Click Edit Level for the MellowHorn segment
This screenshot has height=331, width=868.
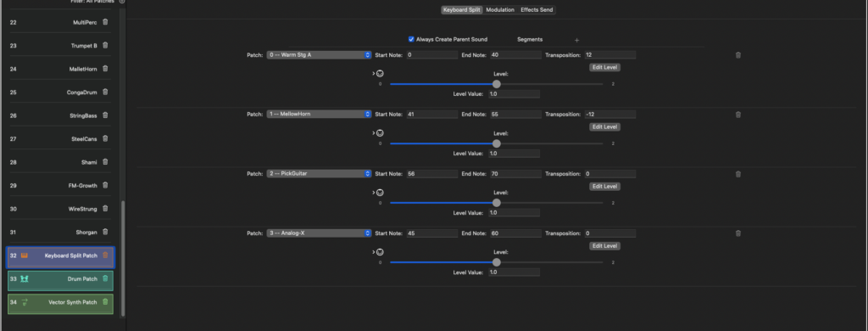(604, 127)
